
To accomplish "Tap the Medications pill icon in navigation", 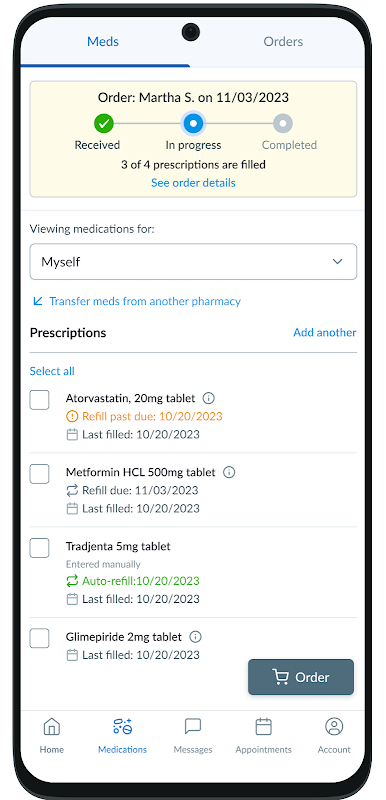I will (122, 727).
